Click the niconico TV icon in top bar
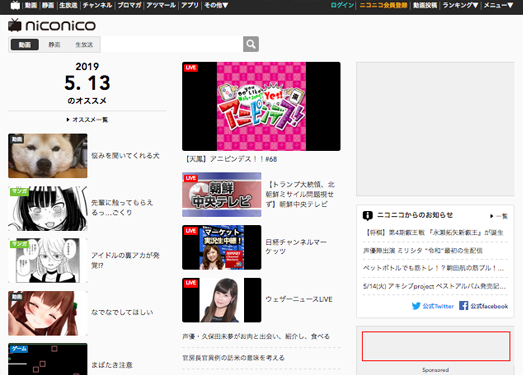 (x=15, y=5)
